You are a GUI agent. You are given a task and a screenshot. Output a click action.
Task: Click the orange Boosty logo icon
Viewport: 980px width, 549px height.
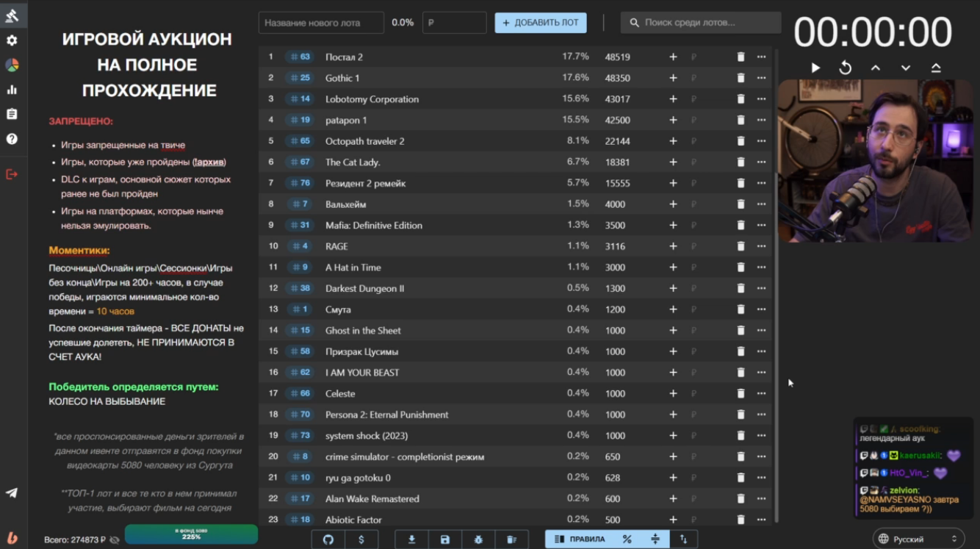(12, 537)
